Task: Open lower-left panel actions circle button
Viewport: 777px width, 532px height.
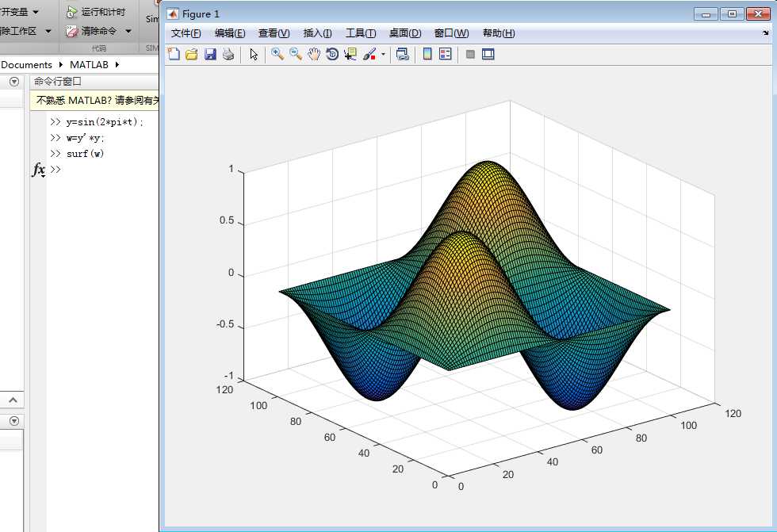Action: tap(14, 421)
